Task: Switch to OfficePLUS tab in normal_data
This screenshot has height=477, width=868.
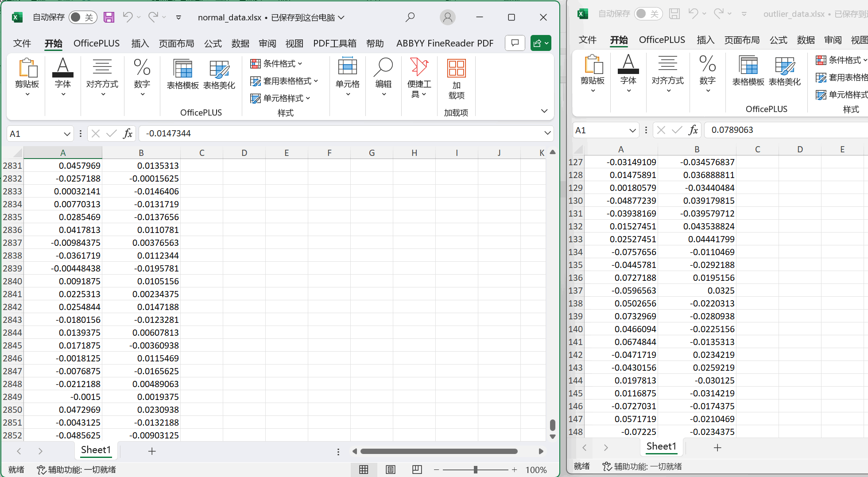Action: [97, 43]
